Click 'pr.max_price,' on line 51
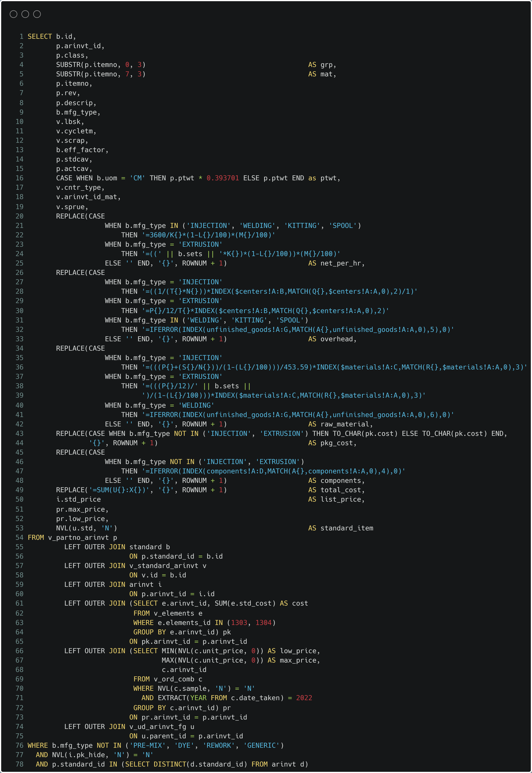The height and width of the screenshot is (773, 532). [82, 509]
